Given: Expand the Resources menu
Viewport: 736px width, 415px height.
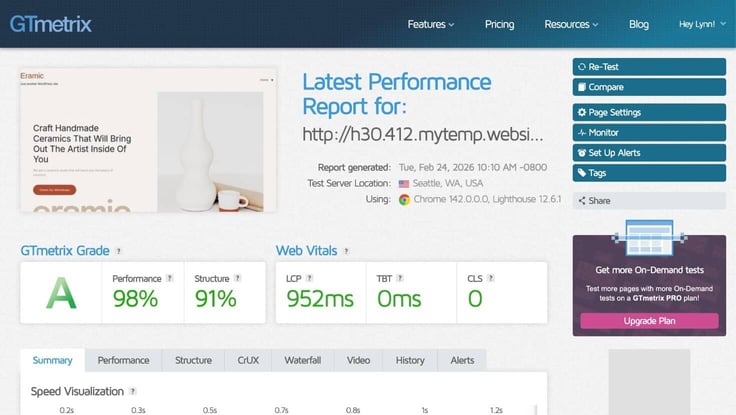Looking at the screenshot, I should [x=571, y=24].
